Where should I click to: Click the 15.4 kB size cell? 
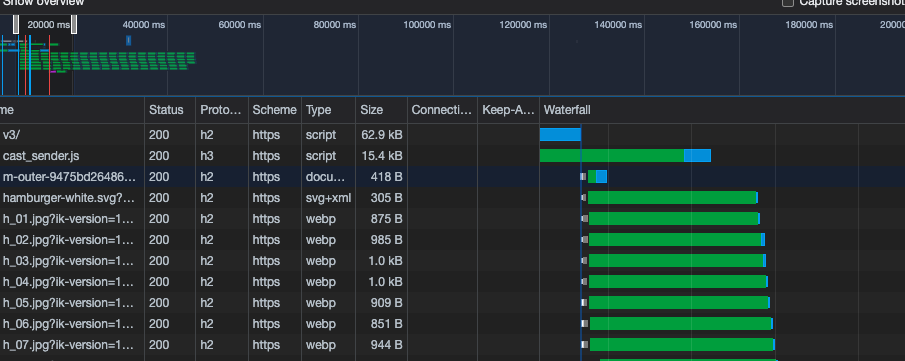point(381,156)
